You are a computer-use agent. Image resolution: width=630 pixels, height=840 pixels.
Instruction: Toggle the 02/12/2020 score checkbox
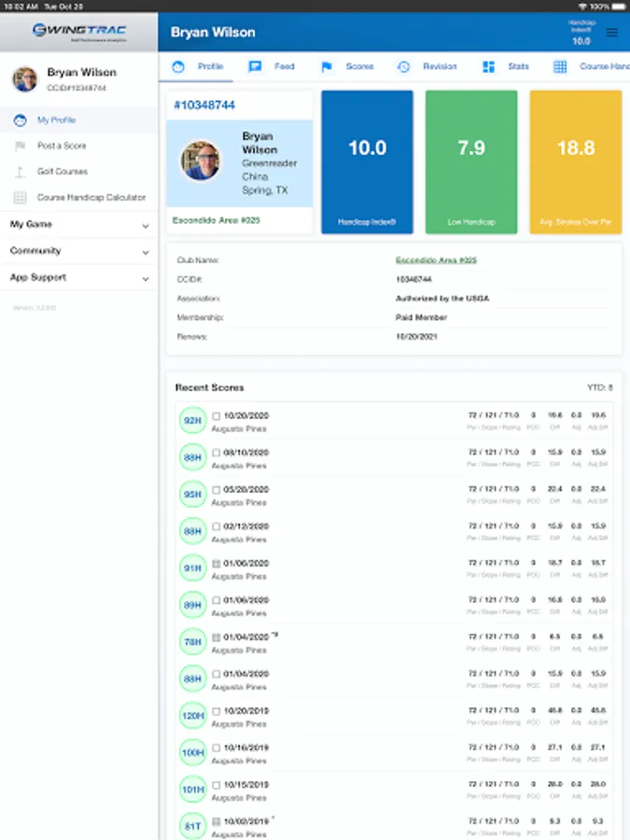[217, 526]
